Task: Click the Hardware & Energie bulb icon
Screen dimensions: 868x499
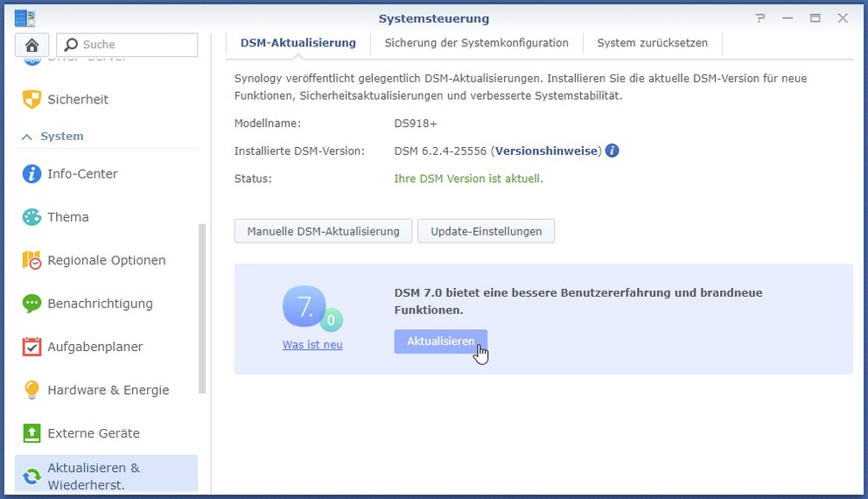Action: (x=31, y=390)
